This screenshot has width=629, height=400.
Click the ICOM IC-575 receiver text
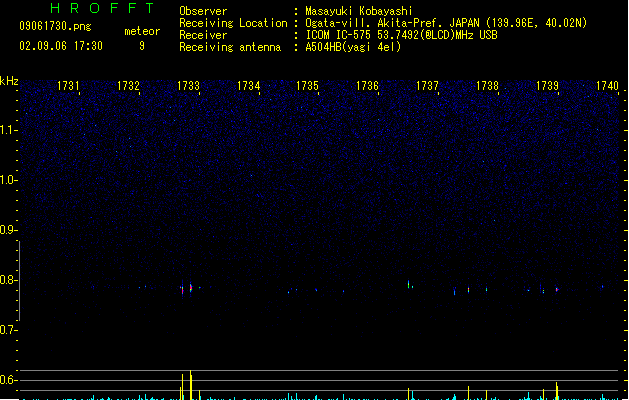click(x=401, y=35)
